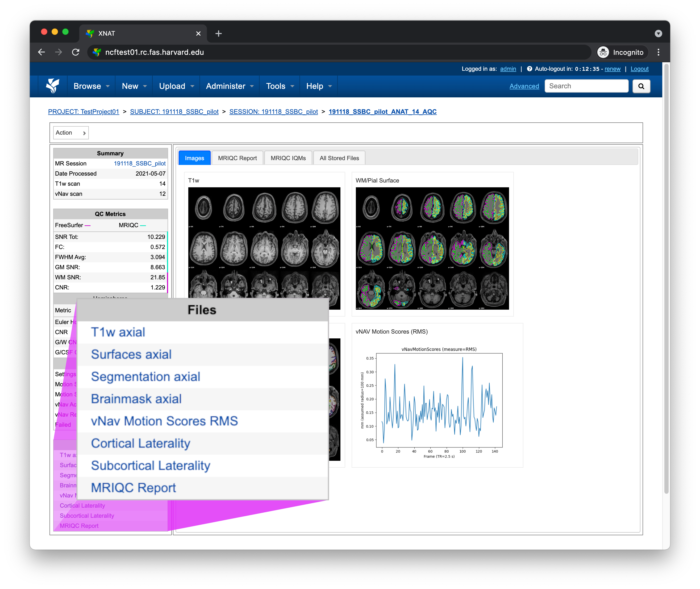Open the Cortical Laterality file link

click(x=140, y=443)
